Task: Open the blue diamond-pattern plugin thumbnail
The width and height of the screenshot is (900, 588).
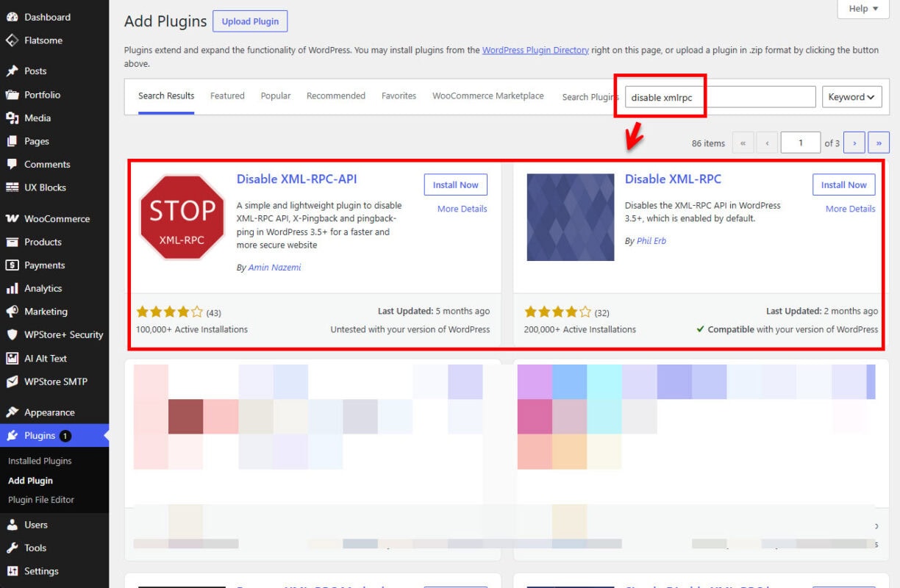Action: tap(571, 218)
